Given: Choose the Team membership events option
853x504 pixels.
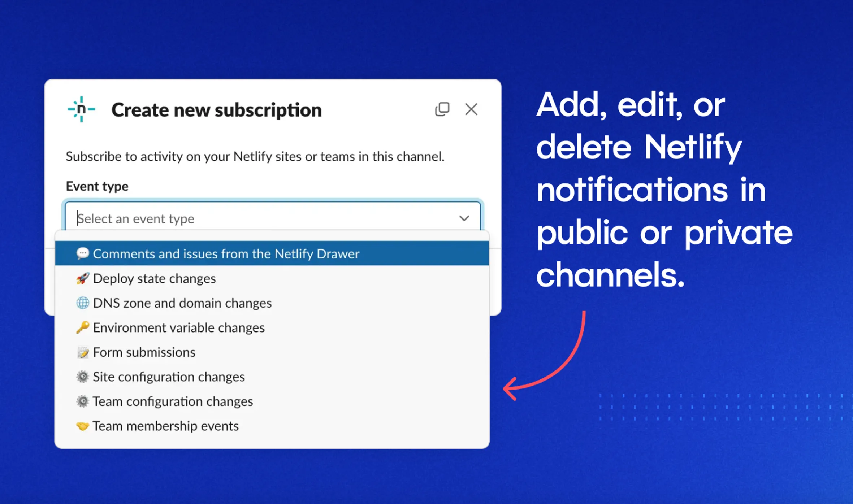Looking at the screenshot, I should coord(165,426).
